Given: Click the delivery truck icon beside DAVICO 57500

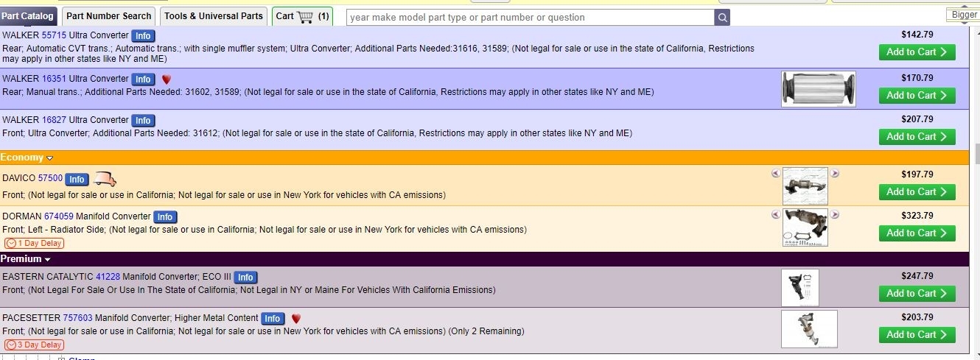Looking at the screenshot, I should (x=105, y=179).
